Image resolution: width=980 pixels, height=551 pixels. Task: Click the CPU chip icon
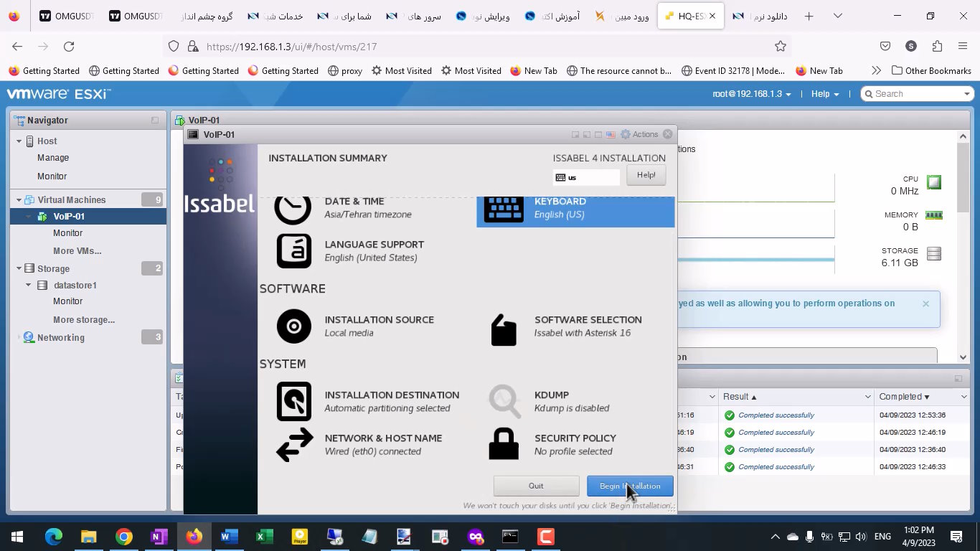tap(933, 182)
